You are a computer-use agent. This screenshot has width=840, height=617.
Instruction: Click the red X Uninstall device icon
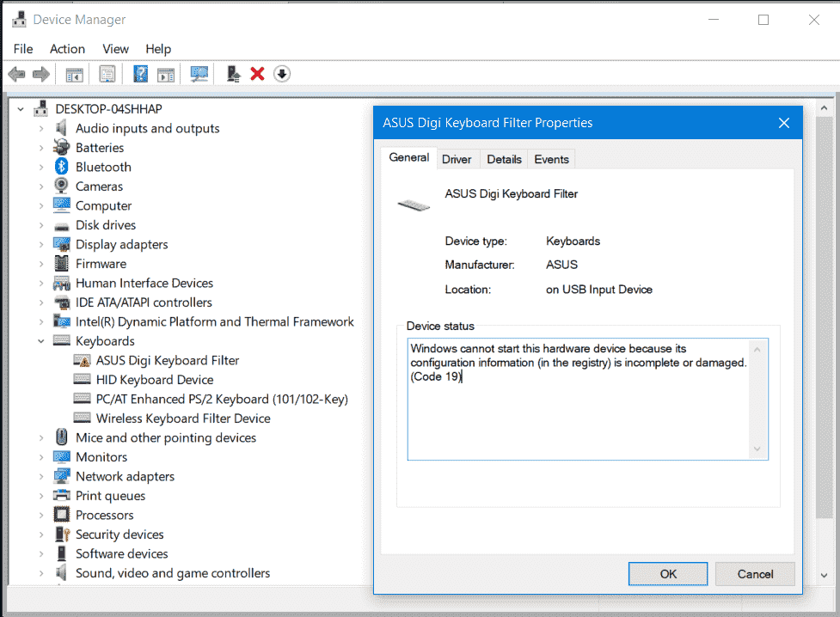[x=258, y=74]
